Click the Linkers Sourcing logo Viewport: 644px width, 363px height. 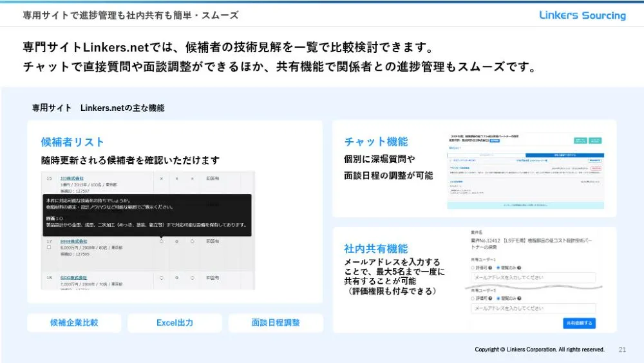(582, 15)
